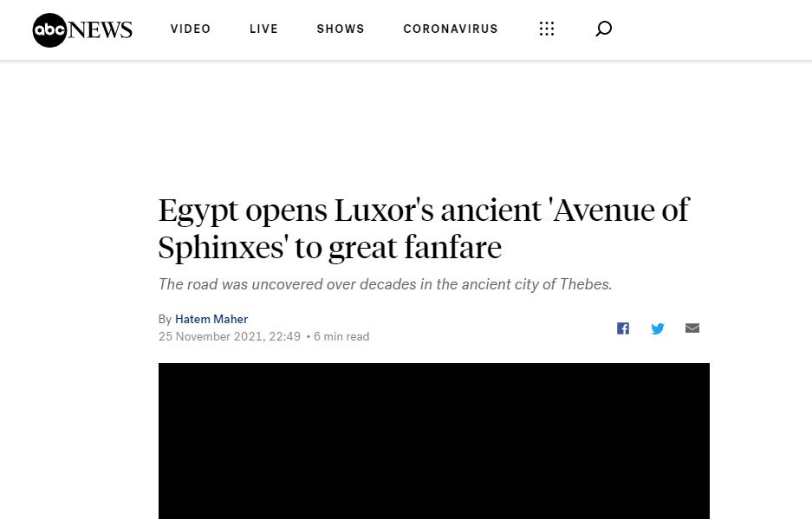The width and height of the screenshot is (812, 519).
Task: Open the dotted grid more-sections menu
Action: (546, 29)
